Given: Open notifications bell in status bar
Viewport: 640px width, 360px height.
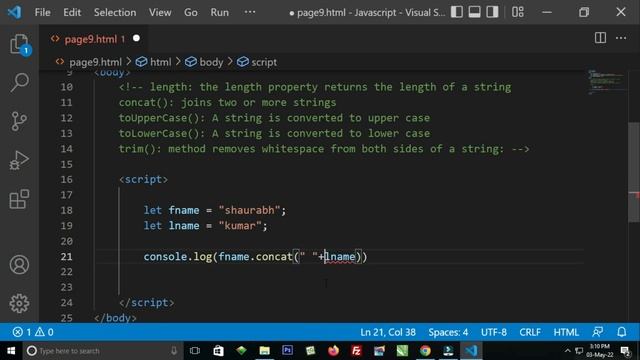Looking at the screenshot, I should (621, 332).
